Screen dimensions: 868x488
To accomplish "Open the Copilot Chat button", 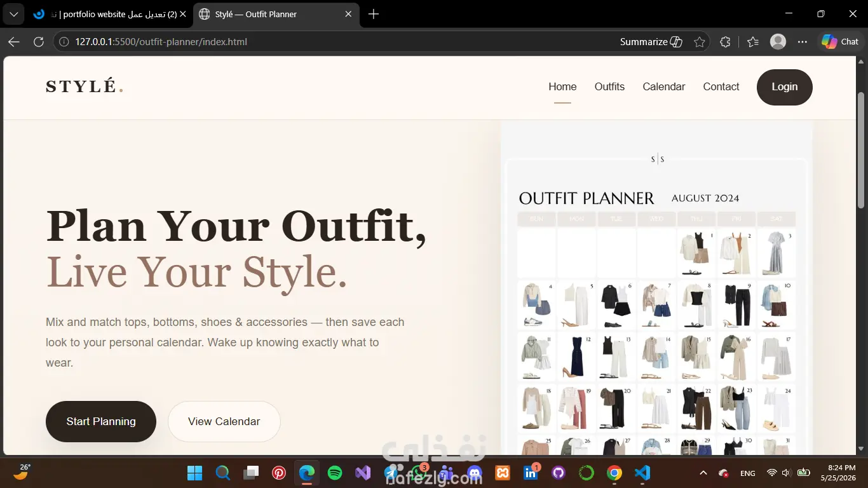I will pyautogui.click(x=840, y=42).
